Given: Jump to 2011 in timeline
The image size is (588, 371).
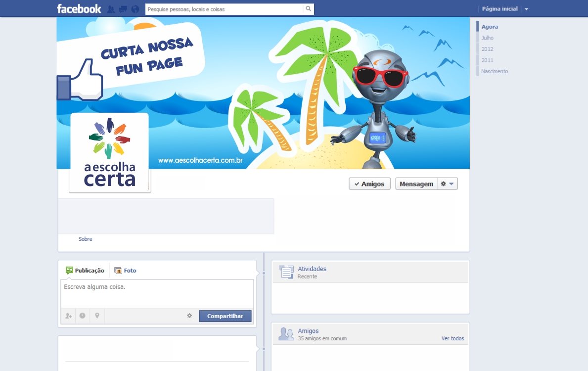Looking at the screenshot, I should pyautogui.click(x=488, y=60).
